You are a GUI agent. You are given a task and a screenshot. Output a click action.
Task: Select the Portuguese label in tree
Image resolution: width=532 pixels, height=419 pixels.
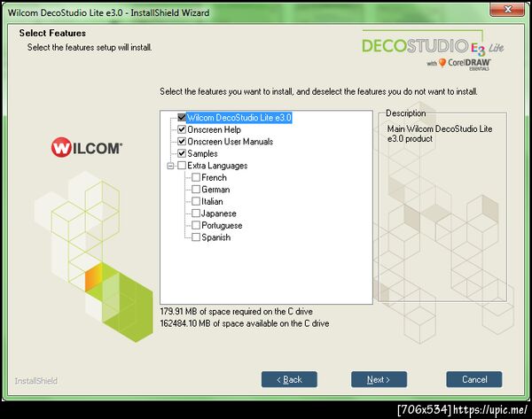[x=222, y=225]
